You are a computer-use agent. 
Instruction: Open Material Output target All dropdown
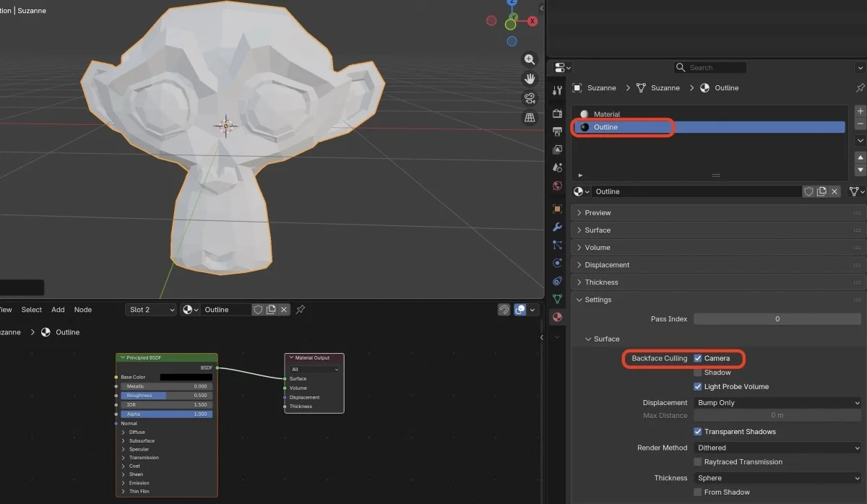point(314,370)
